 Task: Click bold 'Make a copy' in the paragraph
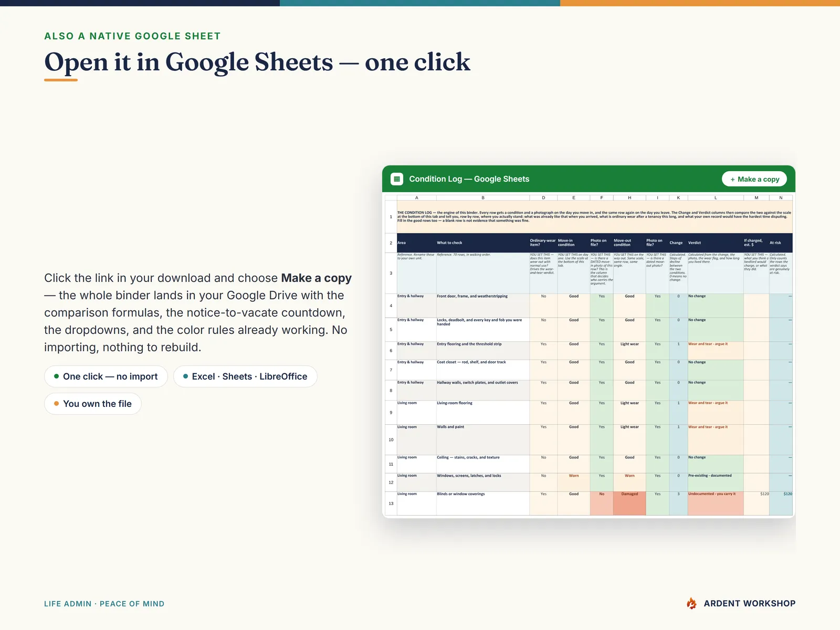click(316, 278)
